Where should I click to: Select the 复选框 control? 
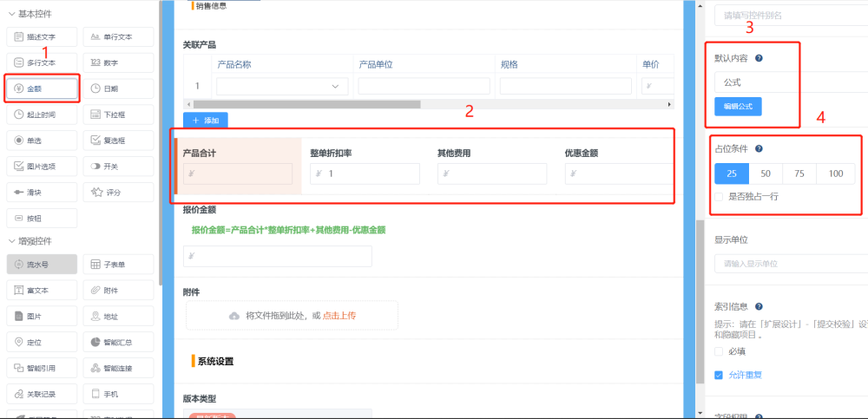coord(118,141)
